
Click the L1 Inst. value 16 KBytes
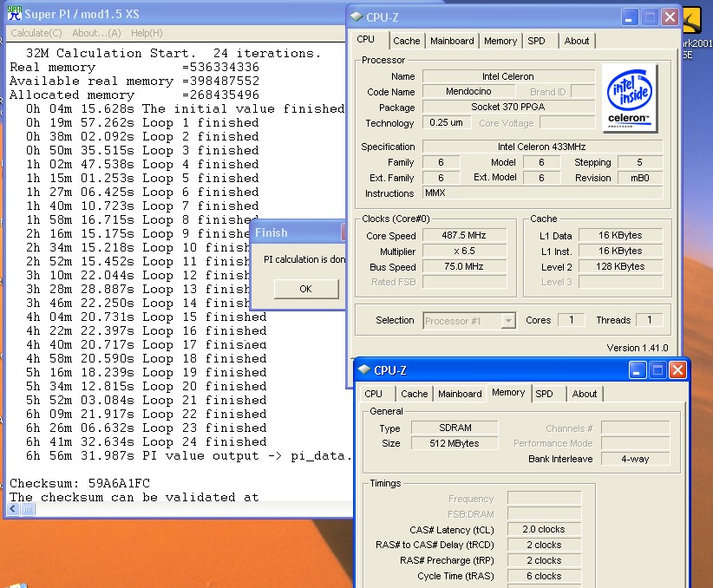pos(620,251)
